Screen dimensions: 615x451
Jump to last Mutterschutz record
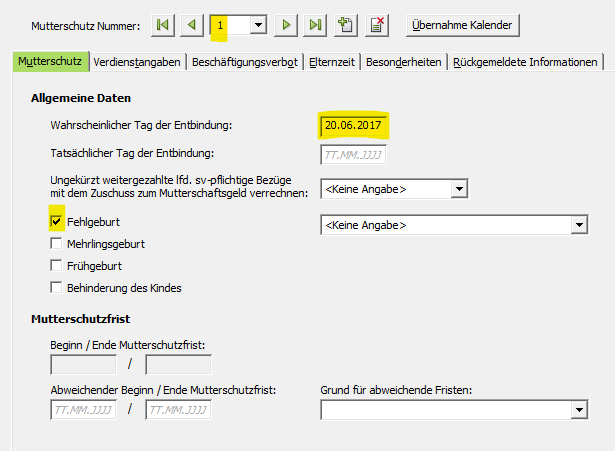(x=315, y=25)
